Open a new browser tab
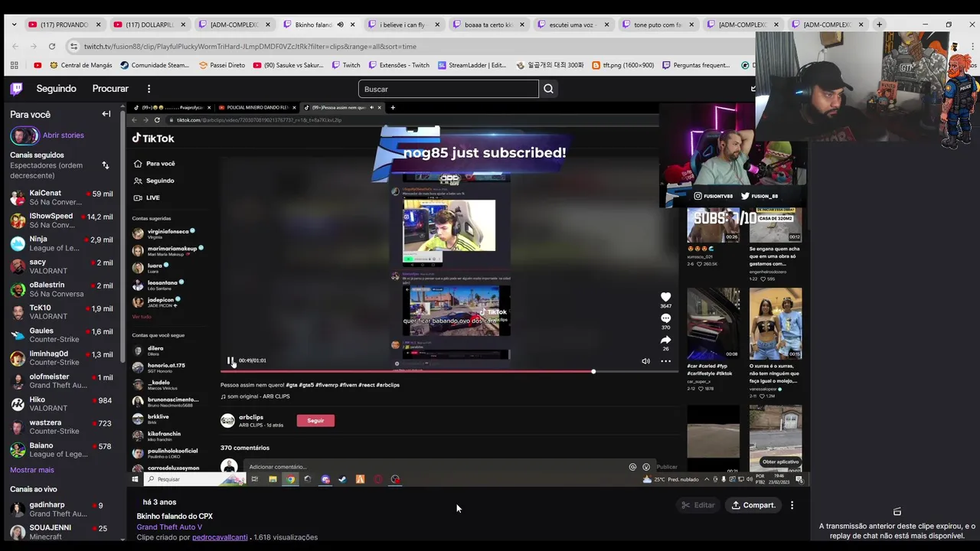This screenshot has width=980, height=551. [879, 24]
